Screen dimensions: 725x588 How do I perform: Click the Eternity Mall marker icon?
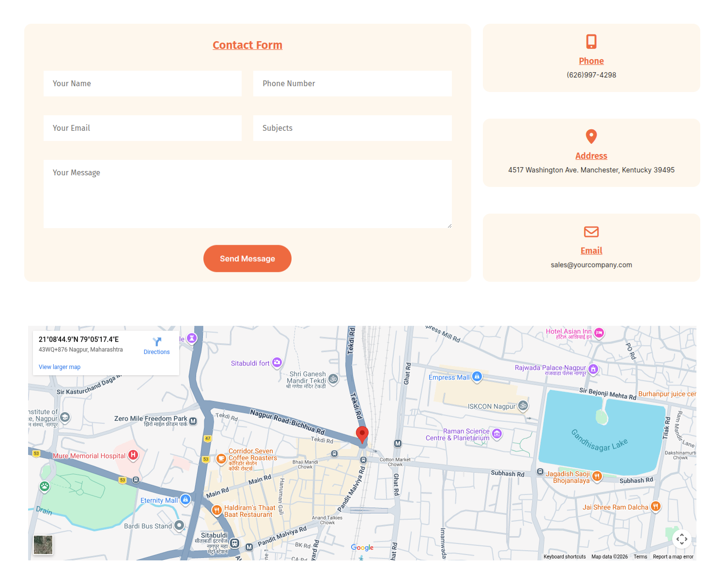tap(185, 499)
